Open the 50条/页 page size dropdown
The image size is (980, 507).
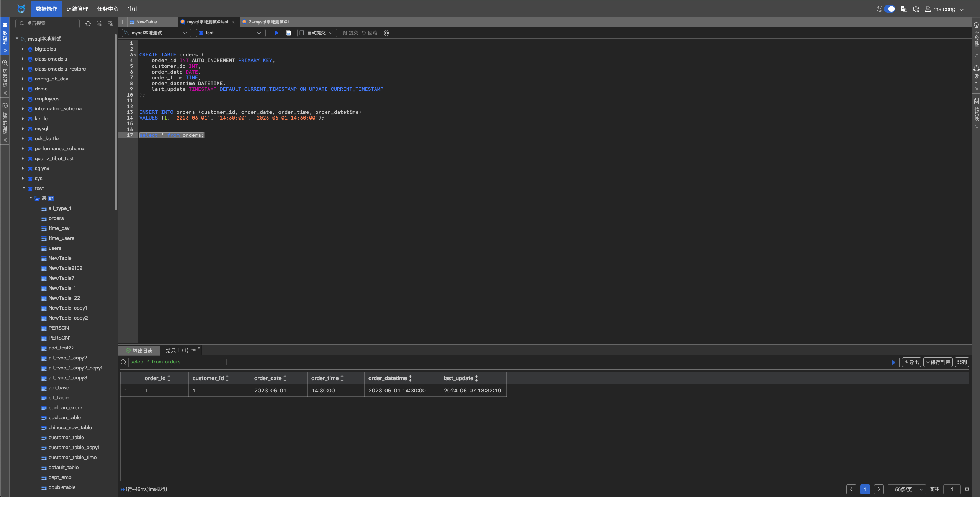(x=906, y=489)
